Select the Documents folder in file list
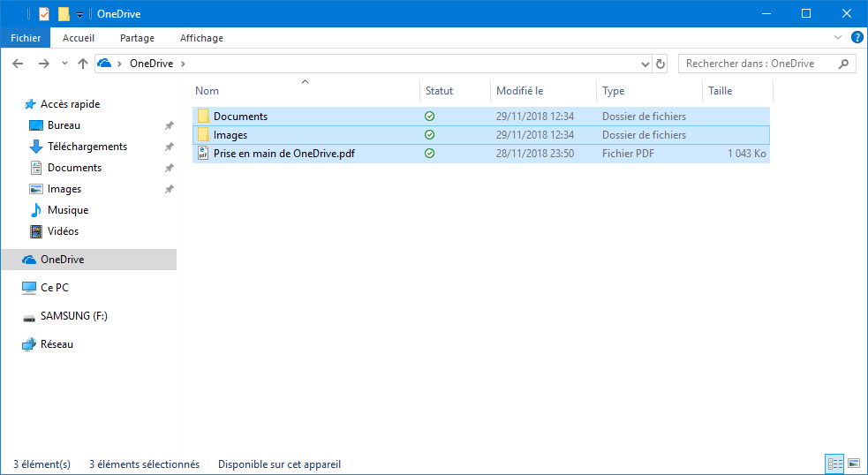 click(x=481, y=117)
